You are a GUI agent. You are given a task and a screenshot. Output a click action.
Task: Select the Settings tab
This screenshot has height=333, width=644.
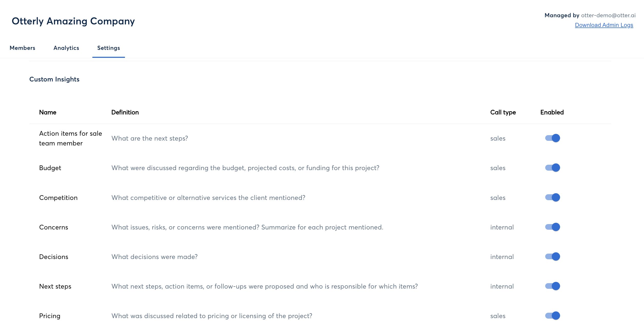click(x=109, y=48)
